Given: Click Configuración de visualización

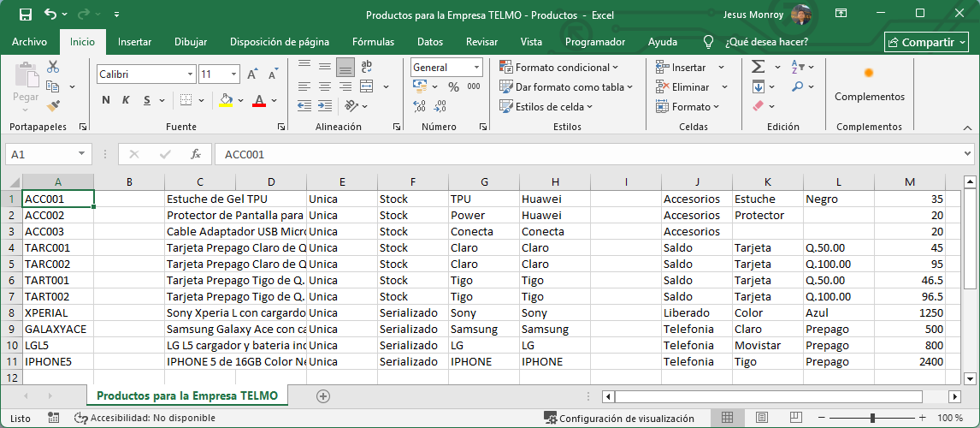Looking at the screenshot, I should click(619, 418).
